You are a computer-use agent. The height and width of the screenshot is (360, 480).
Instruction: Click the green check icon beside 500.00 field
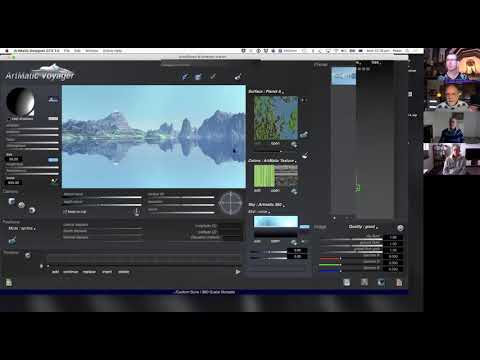(54, 181)
